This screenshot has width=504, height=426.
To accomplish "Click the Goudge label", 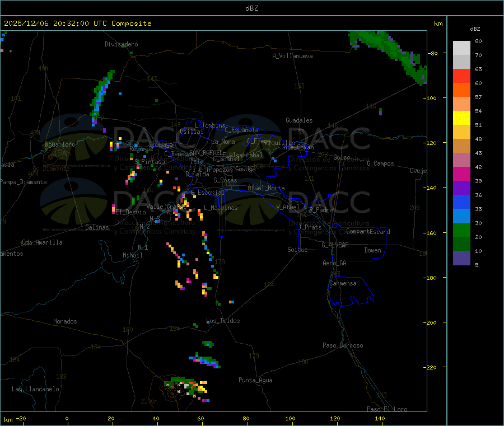I will [245, 169].
